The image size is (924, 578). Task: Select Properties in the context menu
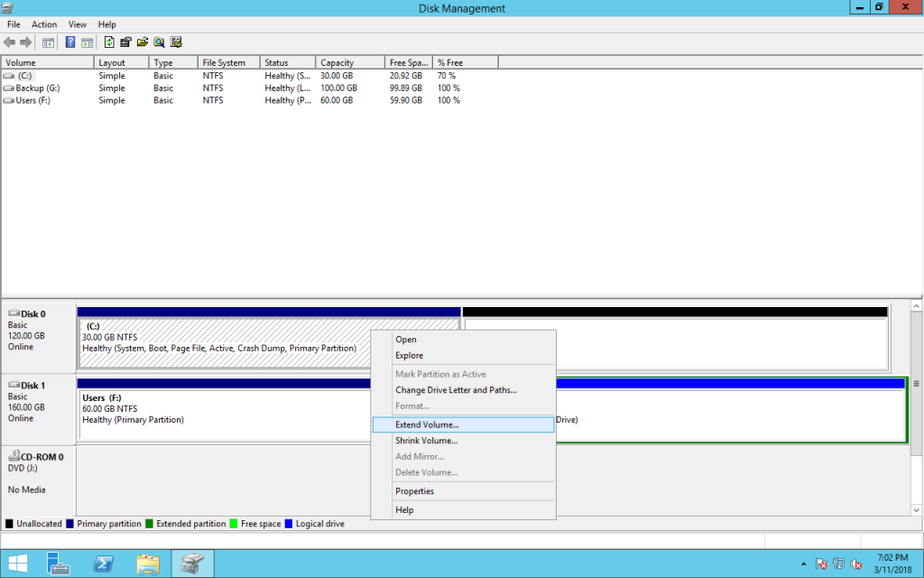[x=414, y=491]
